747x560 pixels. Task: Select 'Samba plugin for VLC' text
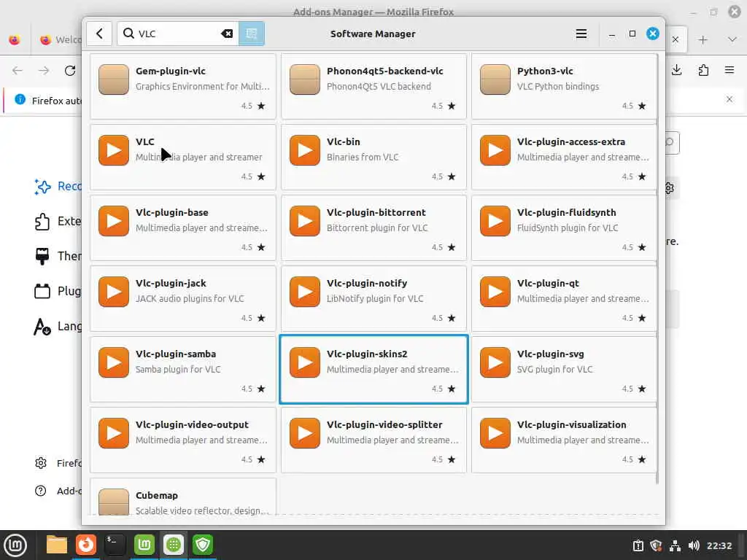pos(178,369)
